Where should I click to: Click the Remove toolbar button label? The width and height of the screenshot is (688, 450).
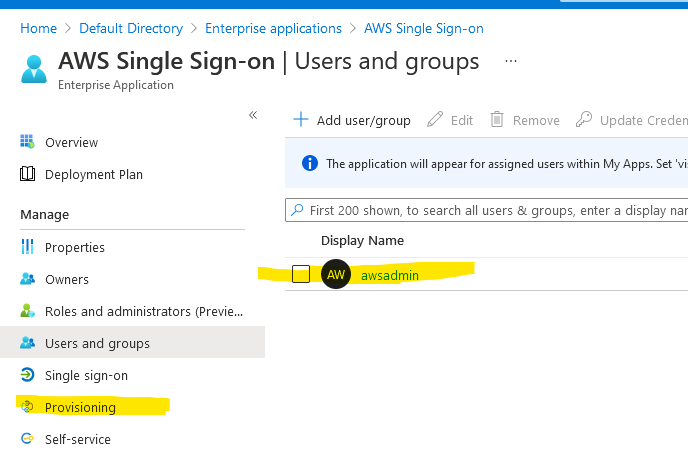[536, 120]
